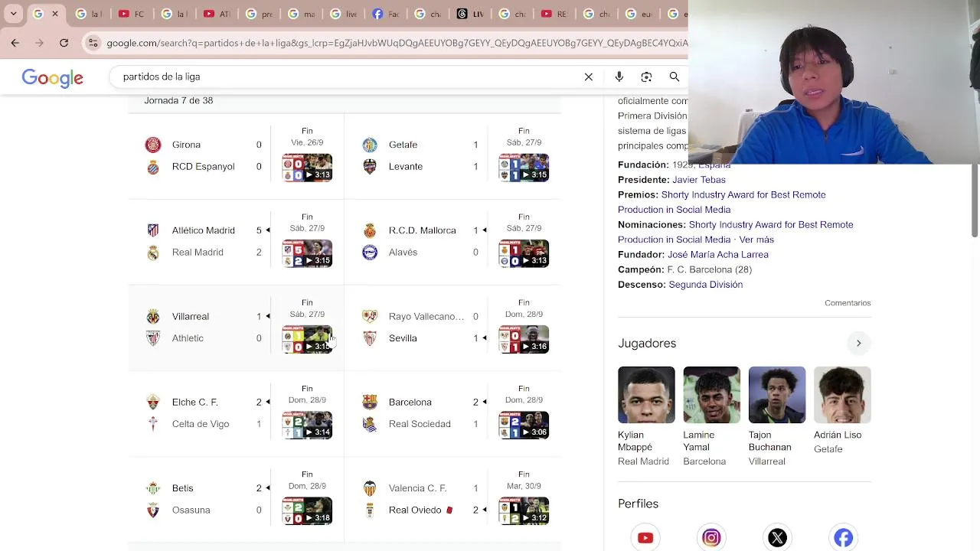
Task: Click the Atlético Madrid crest
Action: click(153, 230)
